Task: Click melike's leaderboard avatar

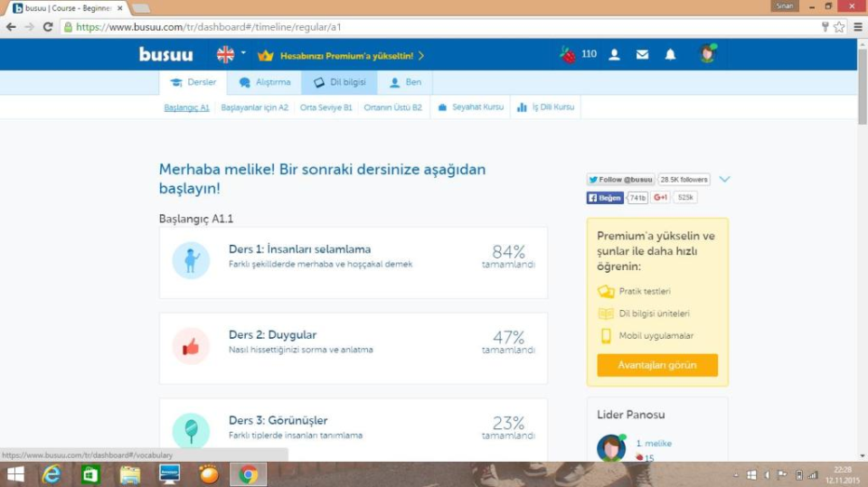Action: pyautogui.click(x=611, y=448)
